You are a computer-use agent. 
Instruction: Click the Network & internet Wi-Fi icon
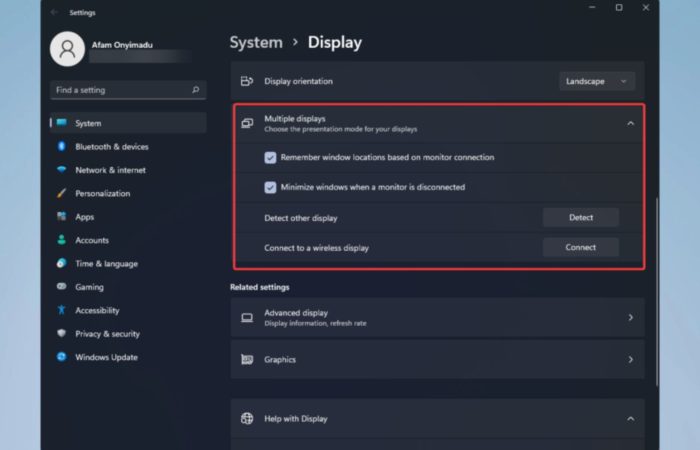click(x=62, y=170)
